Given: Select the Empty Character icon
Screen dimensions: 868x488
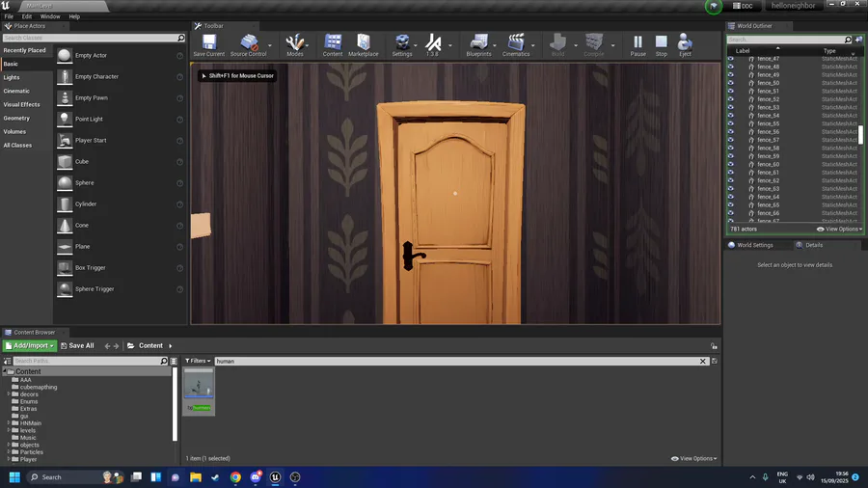Looking at the screenshot, I should tap(65, 76).
